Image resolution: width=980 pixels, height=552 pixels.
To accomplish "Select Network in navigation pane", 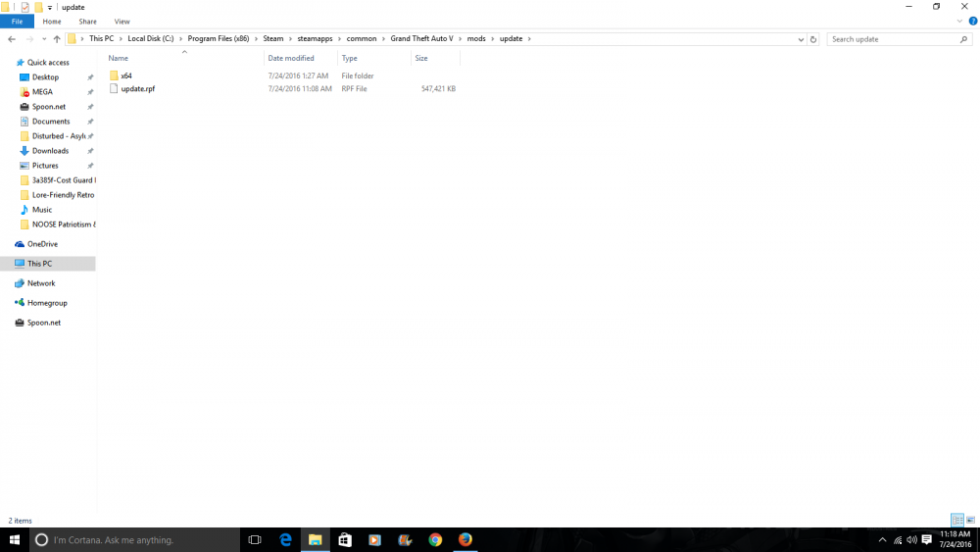I will point(41,283).
